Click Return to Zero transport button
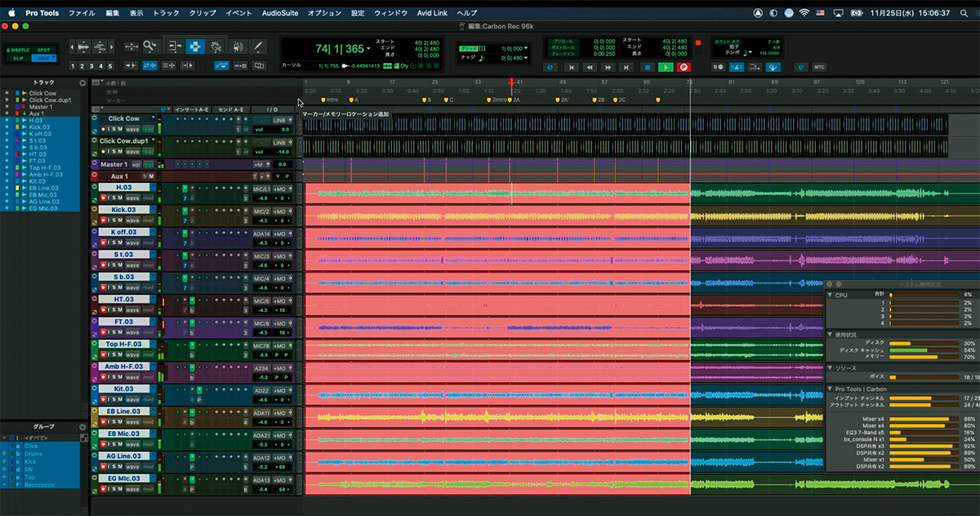 [x=572, y=67]
